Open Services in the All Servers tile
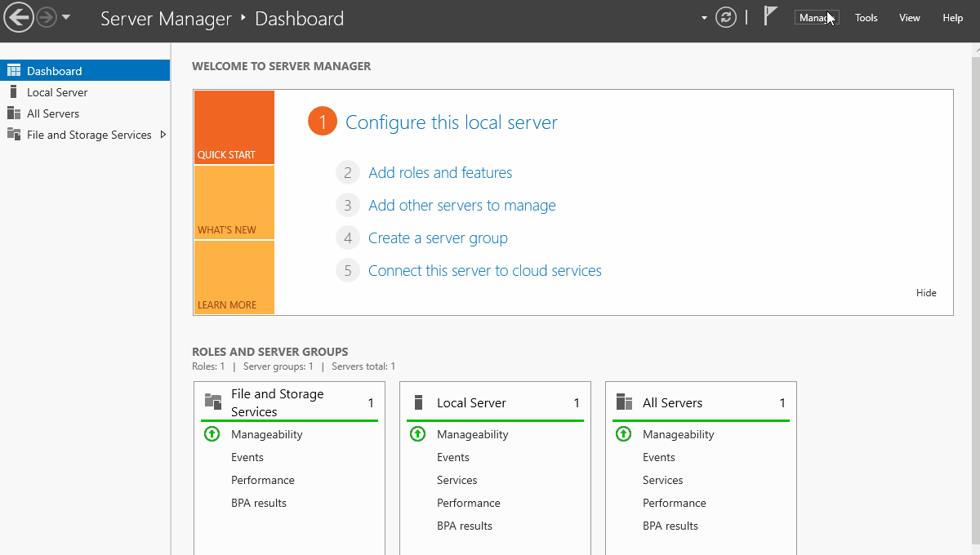Image resolution: width=980 pixels, height=555 pixels. (662, 480)
